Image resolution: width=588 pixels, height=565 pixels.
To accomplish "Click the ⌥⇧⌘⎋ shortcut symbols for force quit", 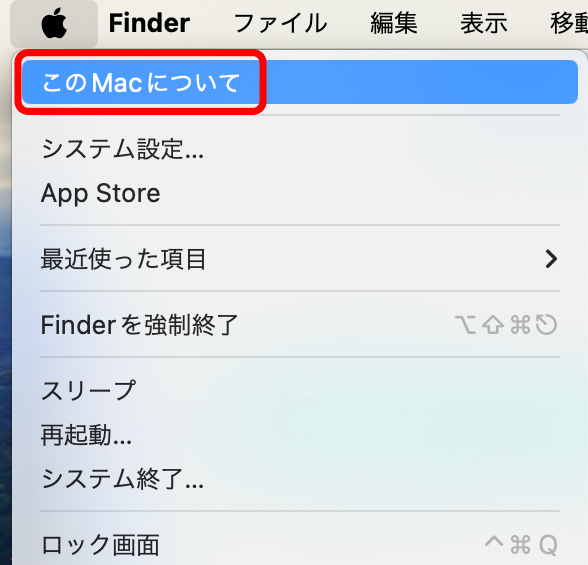I will (506, 325).
